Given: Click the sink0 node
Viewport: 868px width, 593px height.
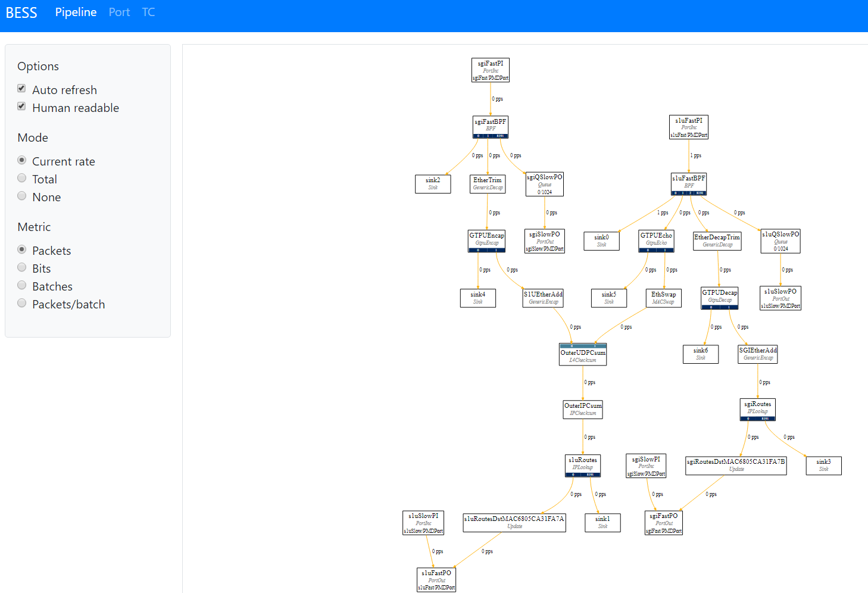Looking at the screenshot, I should tap(601, 241).
